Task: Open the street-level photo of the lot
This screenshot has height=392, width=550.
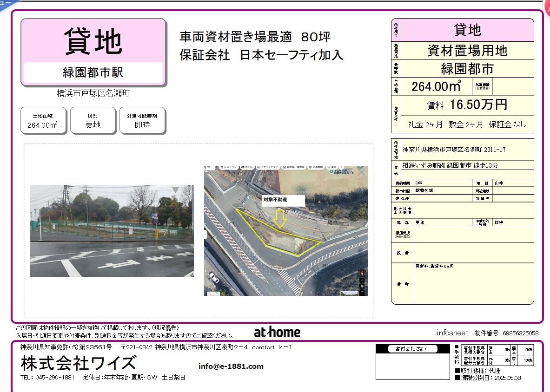Action: click(x=112, y=231)
